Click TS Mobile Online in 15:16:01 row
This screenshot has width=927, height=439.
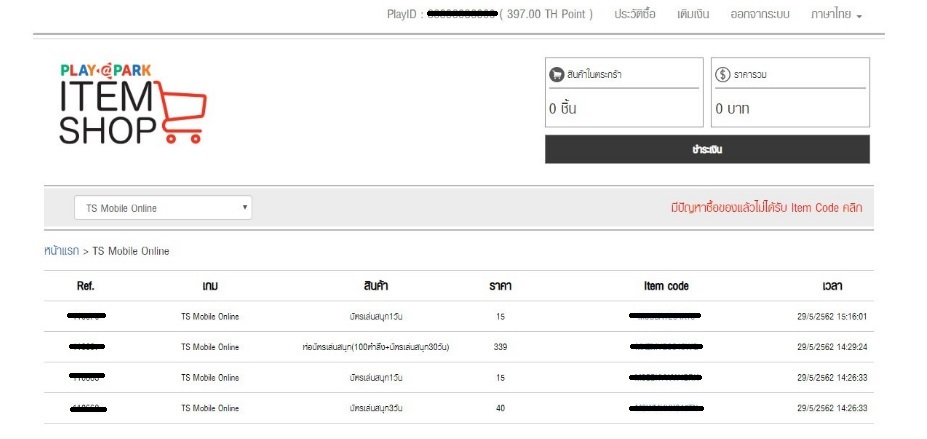click(x=210, y=317)
